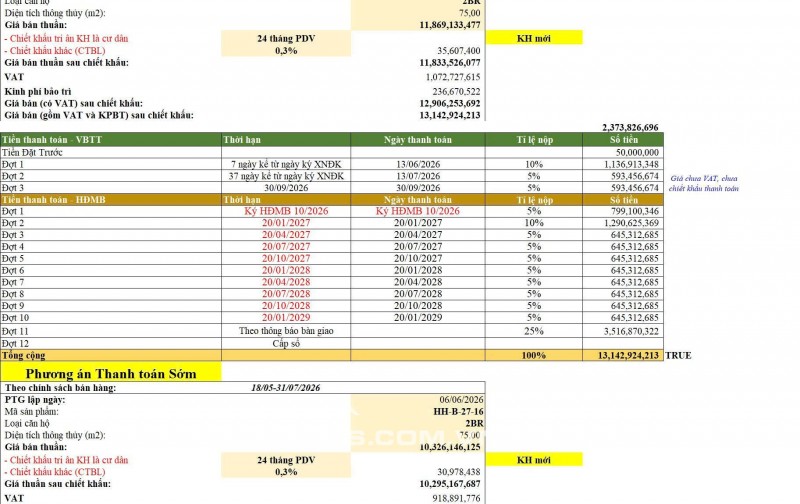Viewport: 800px width, 504px height.
Task: Select the amount 3,516,870,322
Action: [x=631, y=331]
